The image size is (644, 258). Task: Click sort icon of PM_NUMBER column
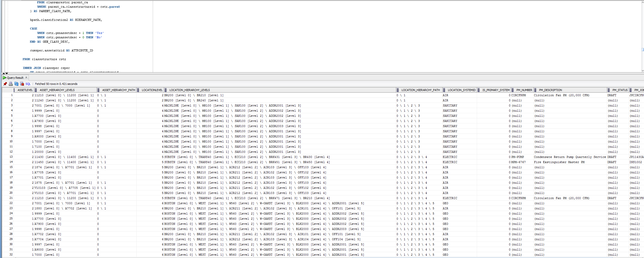(513, 90)
